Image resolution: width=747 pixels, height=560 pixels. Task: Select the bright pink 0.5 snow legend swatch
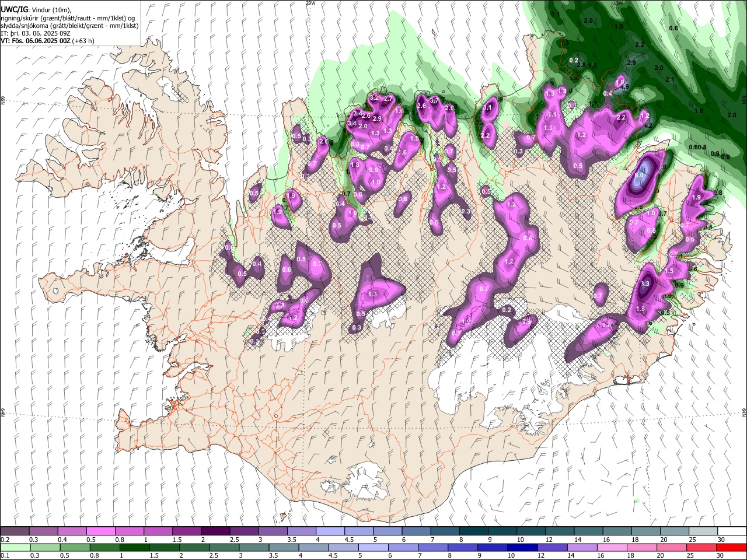[101, 531]
